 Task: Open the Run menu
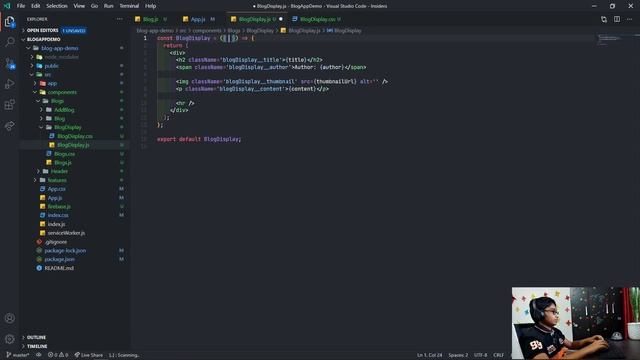[x=109, y=6]
